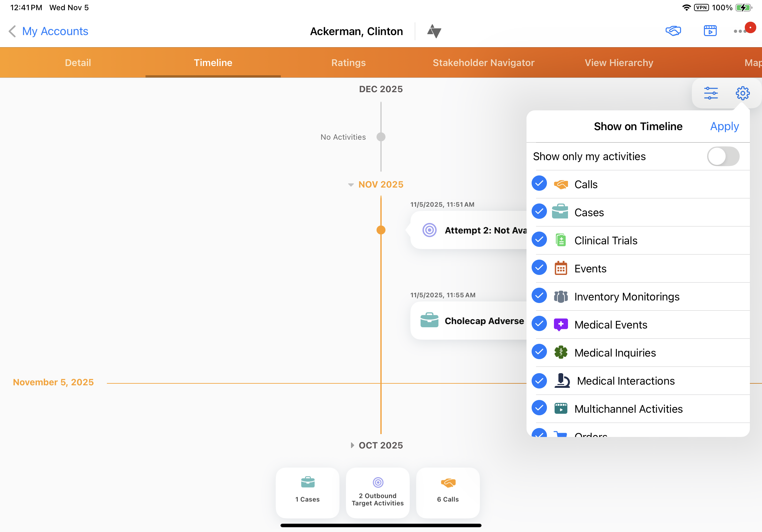
Task: Enable Show only my activities switch
Action: point(723,156)
